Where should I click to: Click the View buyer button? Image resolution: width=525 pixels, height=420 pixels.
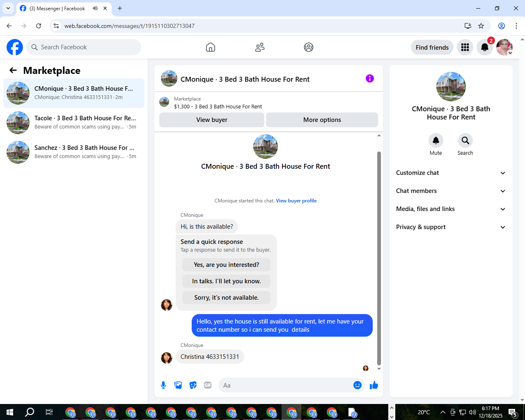pos(212,120)
